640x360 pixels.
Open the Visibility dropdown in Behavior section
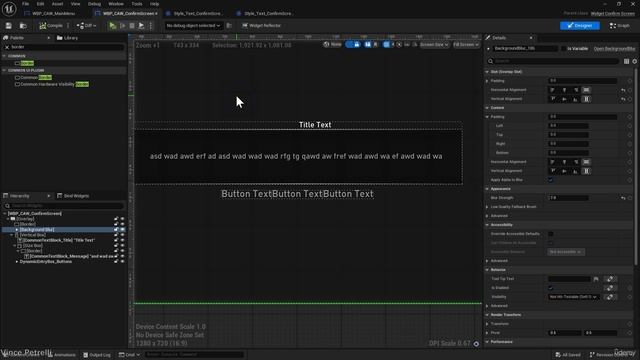click(573, 297)
